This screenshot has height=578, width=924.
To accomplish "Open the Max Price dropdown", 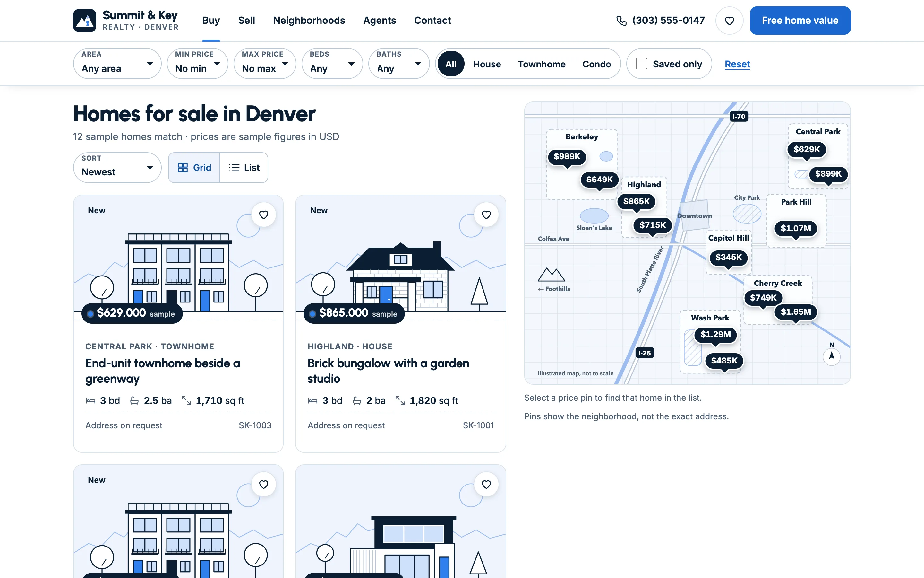I will click(265, 64).
